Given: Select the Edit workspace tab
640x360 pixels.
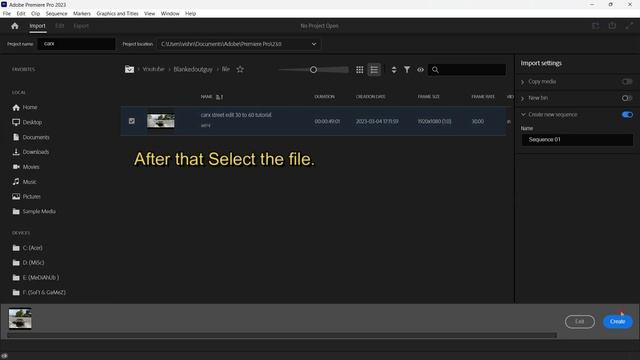Looking at the screenshot, I should click(60, 26).
